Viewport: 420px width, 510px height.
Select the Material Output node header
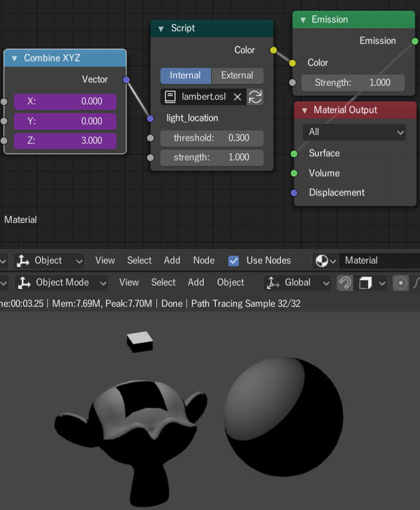355,111
